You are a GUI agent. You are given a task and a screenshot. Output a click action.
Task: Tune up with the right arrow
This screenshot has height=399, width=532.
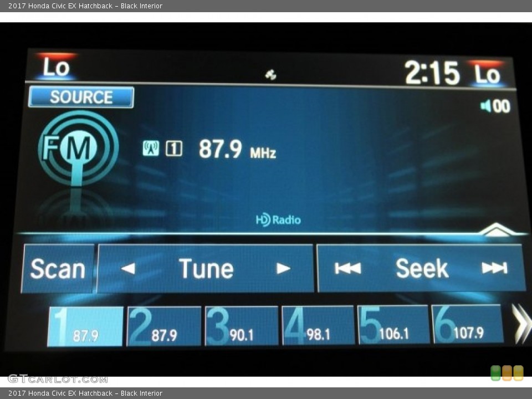283,268
